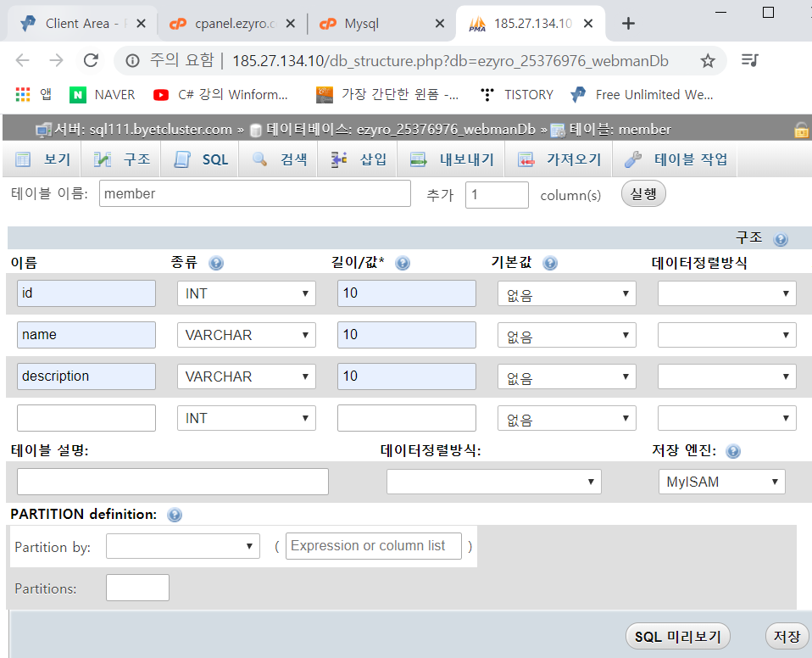Click help icon next to 종류 header
Image resolution: width=812 pixels, height=658 pixels.
pos(216,263)
